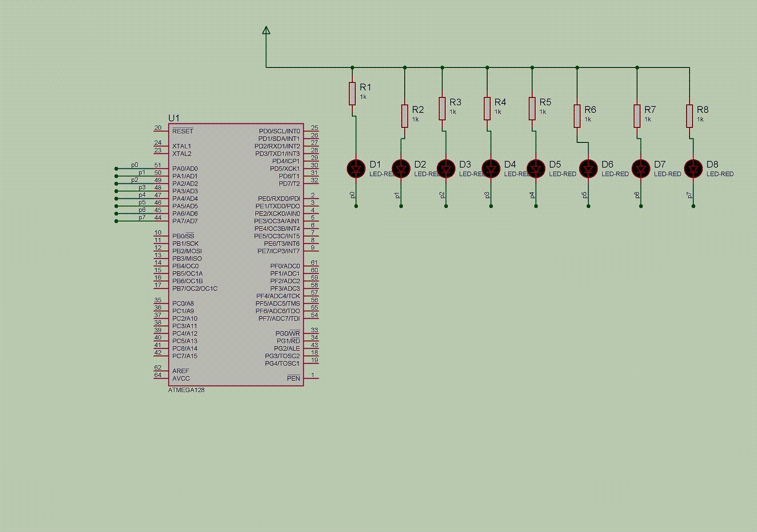Screen dimensions: 757x532
Task: Click the AVCC pin label
Action: (x=181, y=378)
